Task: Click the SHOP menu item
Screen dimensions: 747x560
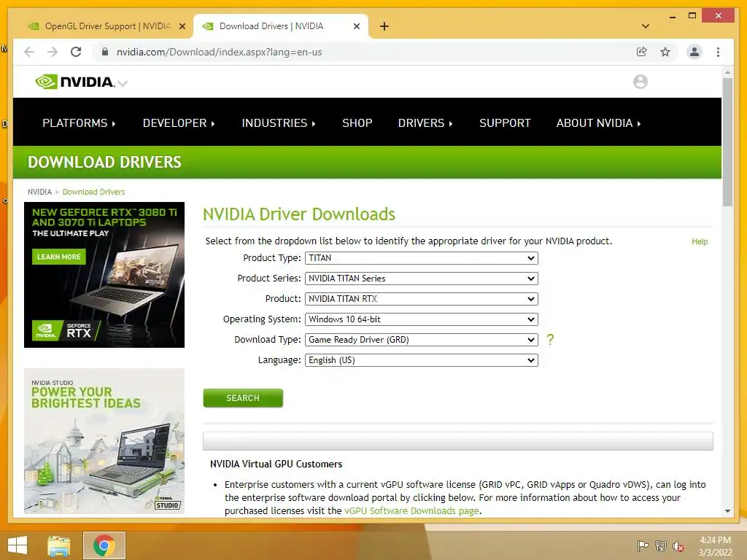Action: coord(357,122)
